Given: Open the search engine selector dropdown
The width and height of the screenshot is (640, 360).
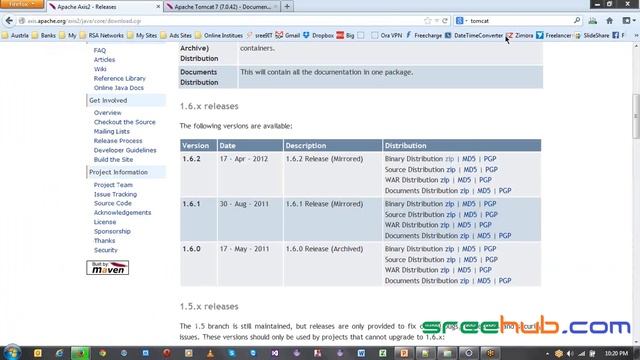Looking at the screenshot, I should point(462,20).
